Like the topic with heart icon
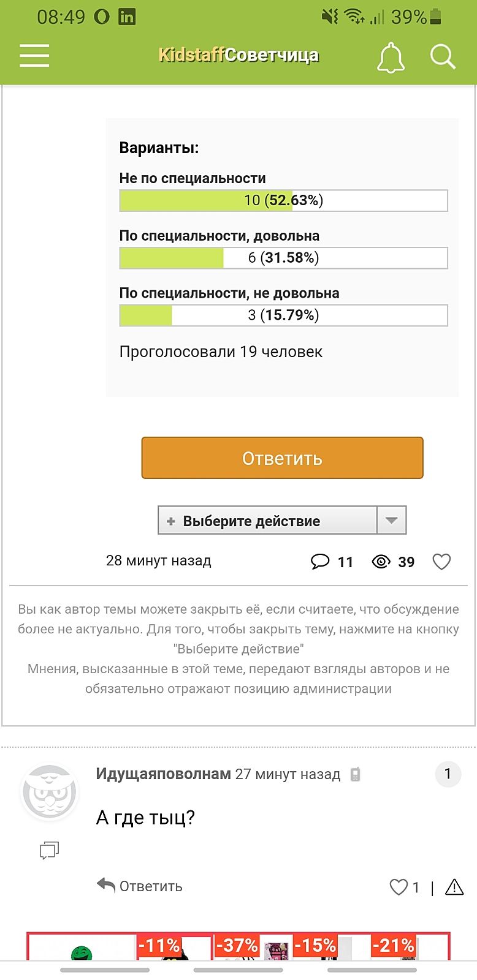Viewport: 477px width, 980px height. click(x=441, y=562)
